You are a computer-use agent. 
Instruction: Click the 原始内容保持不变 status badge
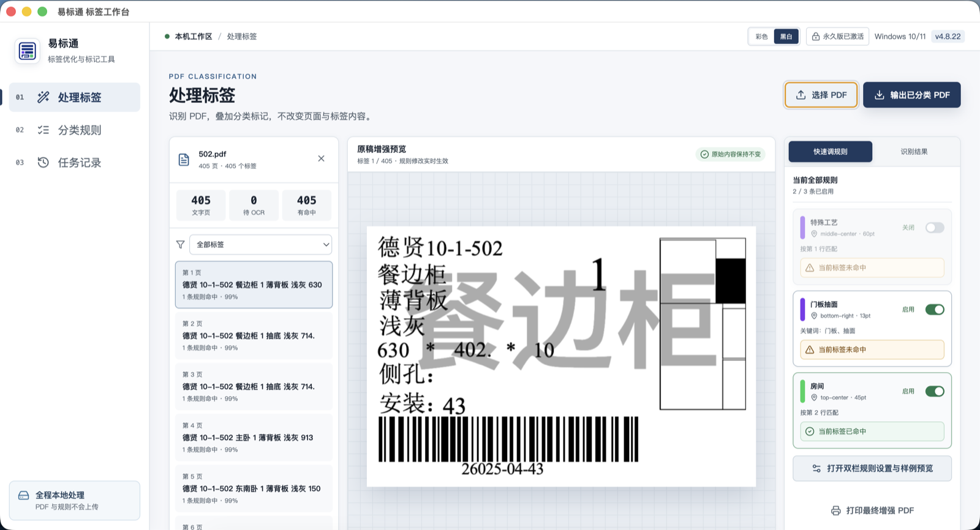pos(730,154)
